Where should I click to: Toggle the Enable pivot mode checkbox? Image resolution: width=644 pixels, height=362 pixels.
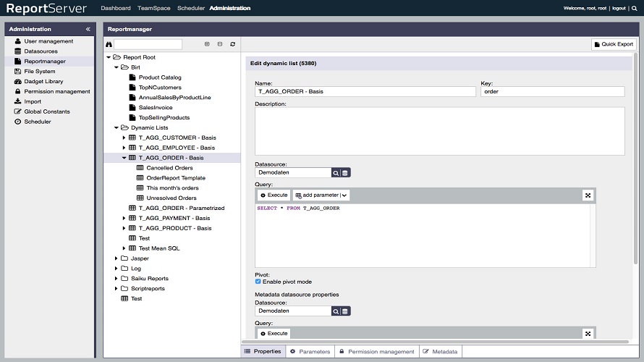coord(258,282)
